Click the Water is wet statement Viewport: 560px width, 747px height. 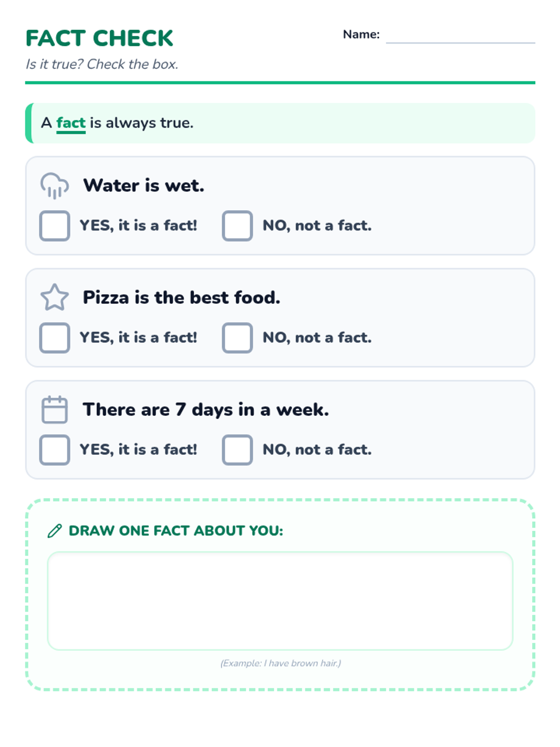tap(144, 185)
